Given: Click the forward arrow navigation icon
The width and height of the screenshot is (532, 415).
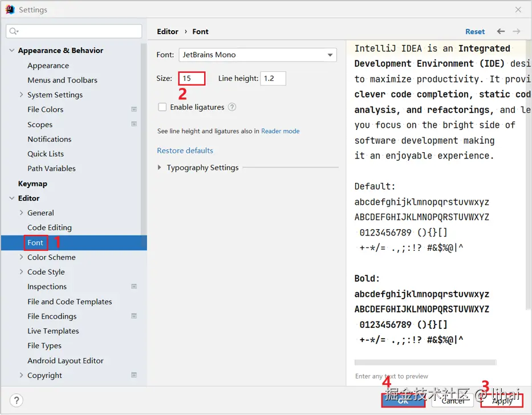Looking at the screenshot, I should (517, 31).
